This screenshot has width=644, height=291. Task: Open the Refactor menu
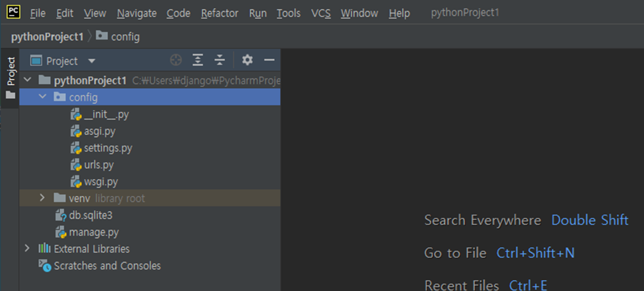click(x=220, y=13)
